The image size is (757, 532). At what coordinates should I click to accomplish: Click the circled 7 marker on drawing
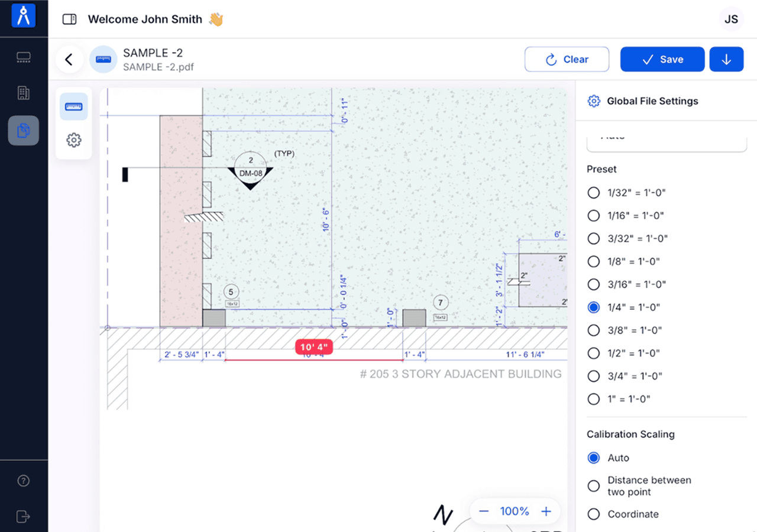tap(439, 303)
